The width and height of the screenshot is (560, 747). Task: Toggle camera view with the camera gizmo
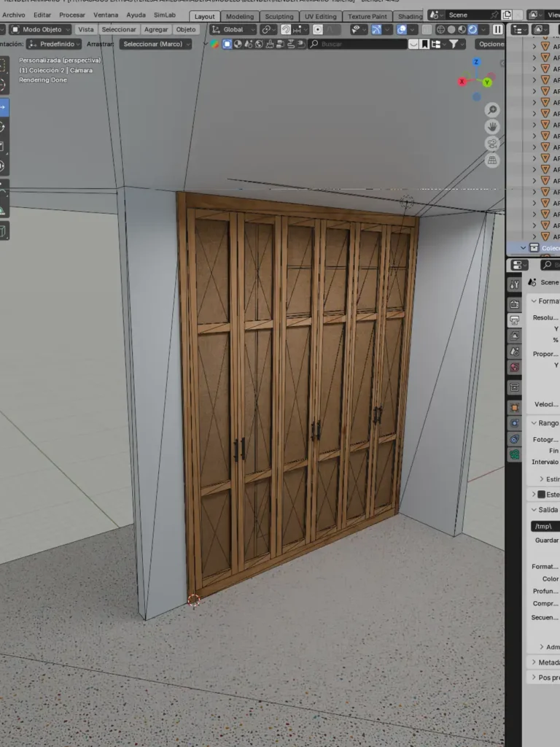492,144
